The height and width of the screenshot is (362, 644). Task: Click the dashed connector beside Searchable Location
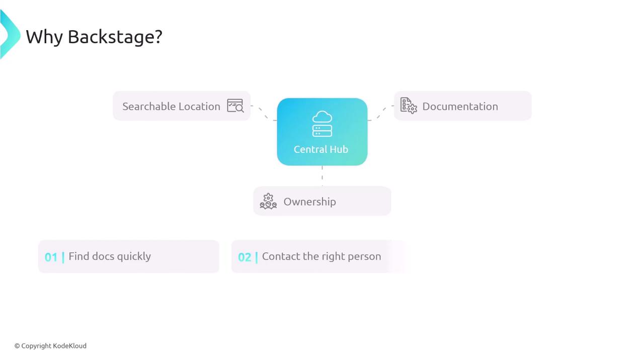coord(263,113)
